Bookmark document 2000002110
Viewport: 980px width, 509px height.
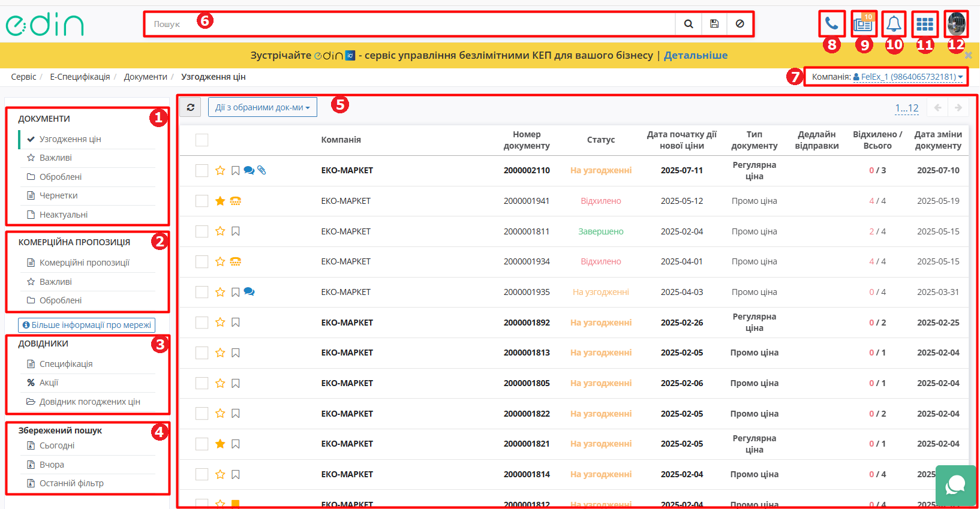236,170
